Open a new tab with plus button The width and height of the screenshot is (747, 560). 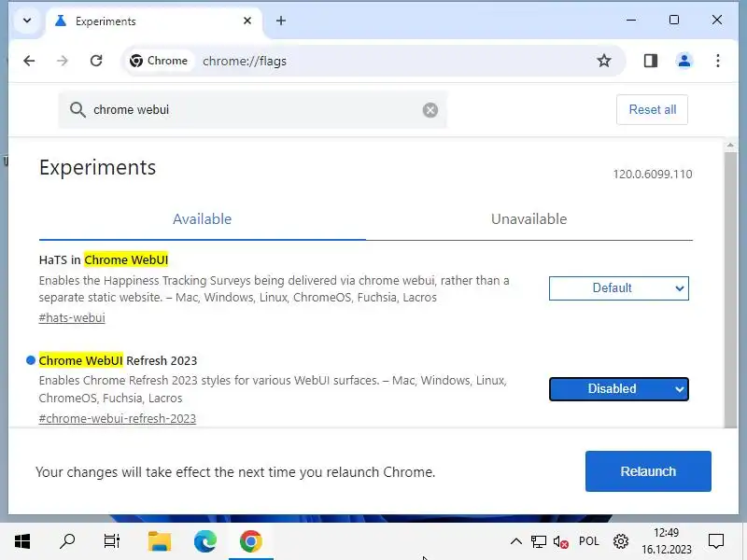pyautogui.click(x=281, y=21)
